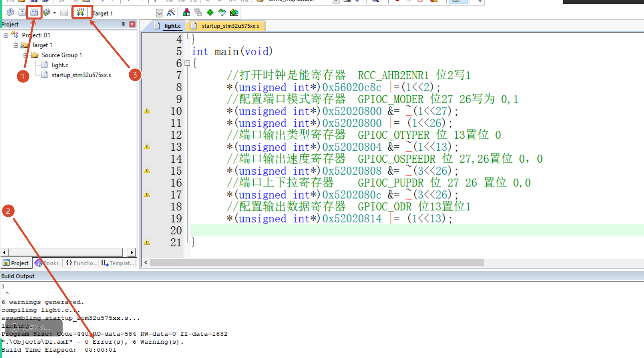
Task: Pin the Project panel with autohide pin
Action: [x=123, y=25]
